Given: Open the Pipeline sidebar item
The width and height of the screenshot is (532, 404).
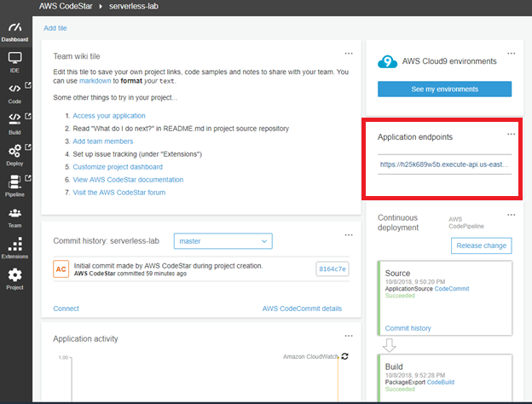Looking at the screenshot, I should click(x=14, y=186).
